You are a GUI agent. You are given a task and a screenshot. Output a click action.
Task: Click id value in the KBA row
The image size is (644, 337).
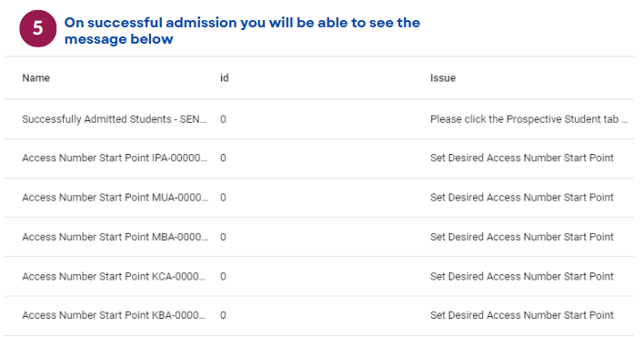(223, 315)
